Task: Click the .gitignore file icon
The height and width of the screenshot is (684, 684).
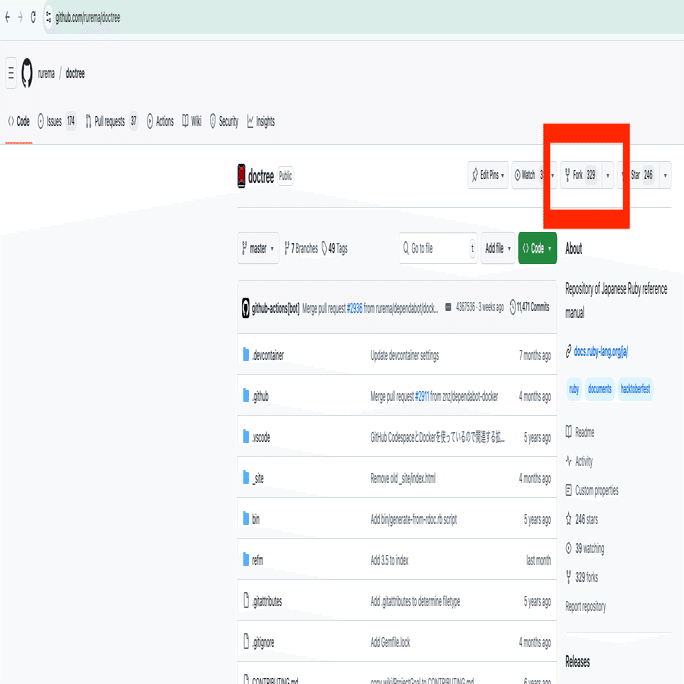Action: click(246, 641)
